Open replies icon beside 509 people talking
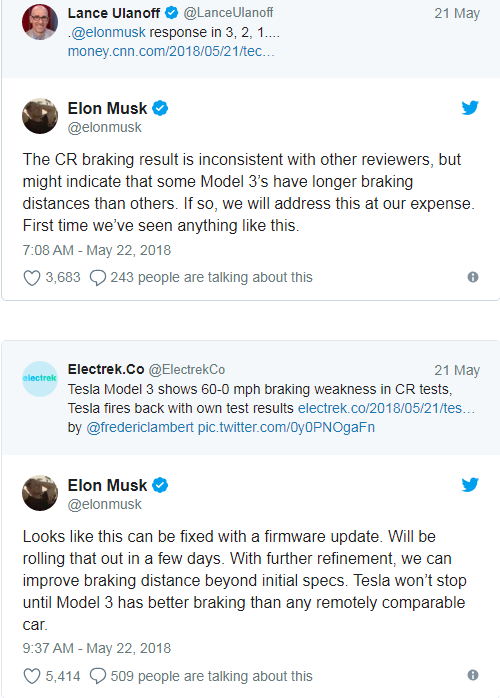Screen dimensions: 500x698 click(98, 676)
